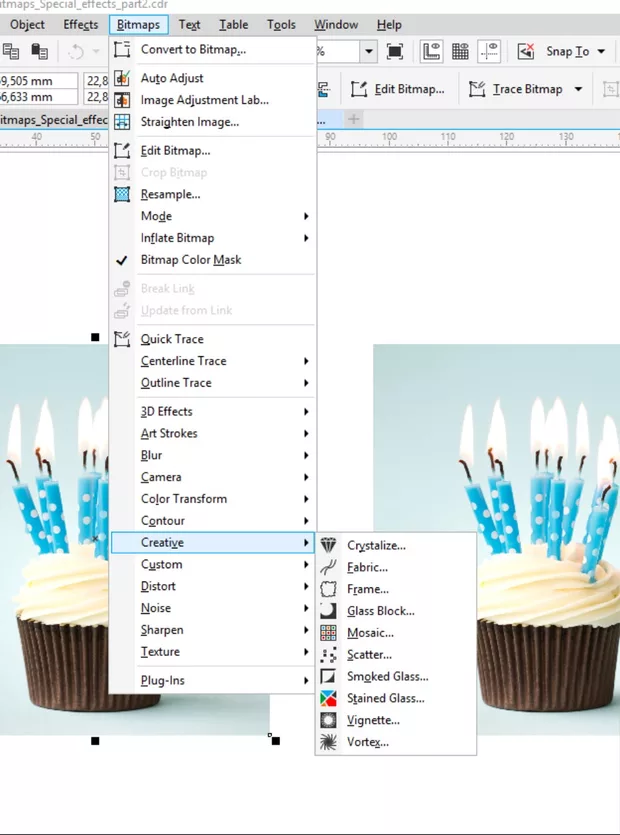Click the Image Adjustment Lab icon
Screen dimensions: 620x835
click(122, 100)
